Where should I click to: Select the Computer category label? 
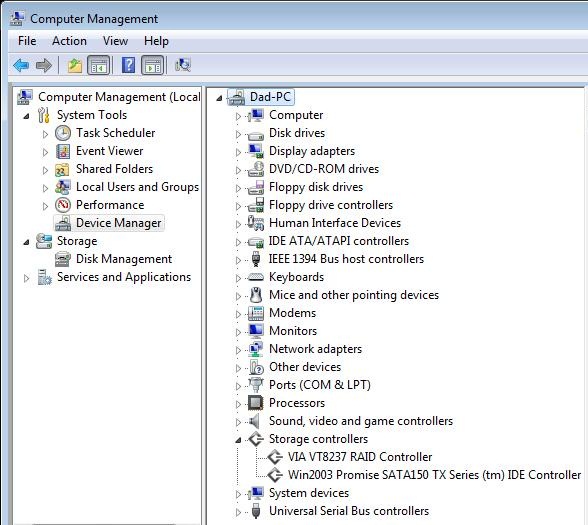(x=296, y=115)
